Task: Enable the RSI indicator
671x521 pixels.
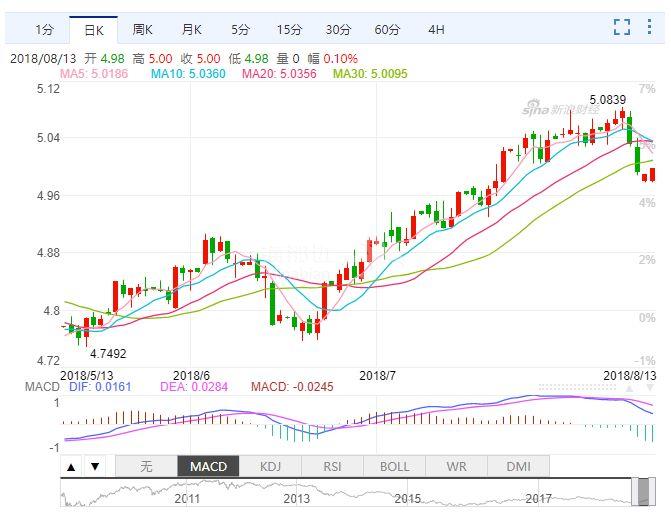Action: coord(332,466)
